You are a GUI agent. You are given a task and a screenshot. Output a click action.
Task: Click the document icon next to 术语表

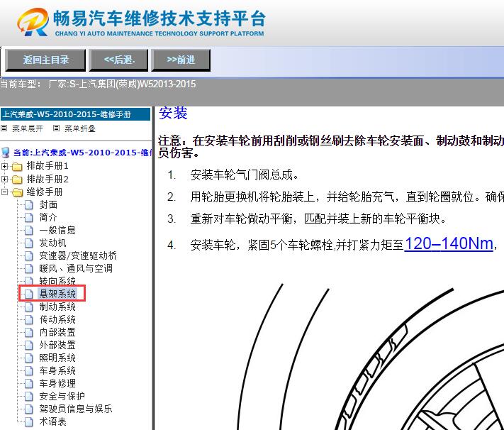point(28,422)
